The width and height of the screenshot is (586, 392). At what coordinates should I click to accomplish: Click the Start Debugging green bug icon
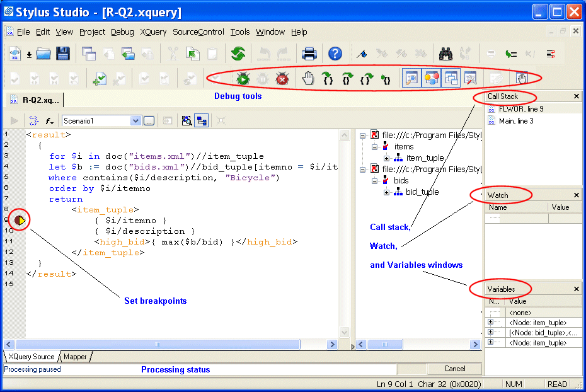click(x=243, y=79)
